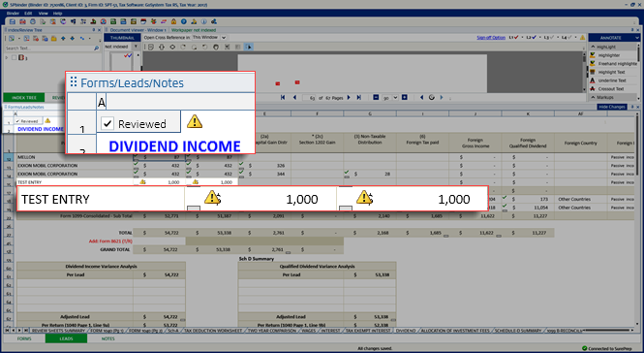Click the move-down arrow in Index/Review Tree toolbar
Screen dimensions: 644x353
click(x=72, y=38)
